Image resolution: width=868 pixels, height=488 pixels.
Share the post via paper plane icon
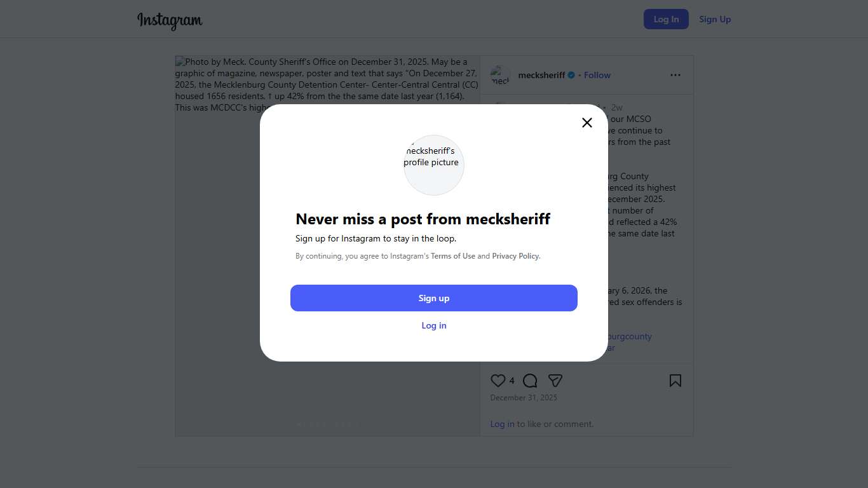[555, 381]
